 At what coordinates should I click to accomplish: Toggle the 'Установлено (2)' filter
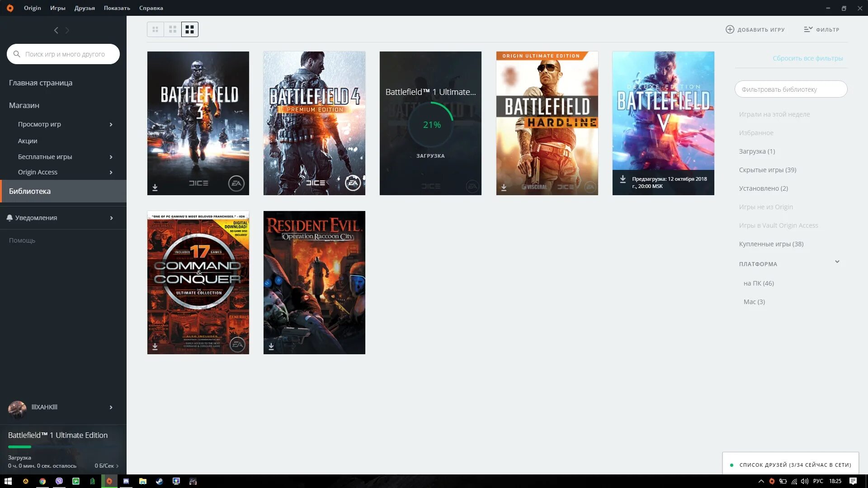pyautogui.click(x=763, y=188)
